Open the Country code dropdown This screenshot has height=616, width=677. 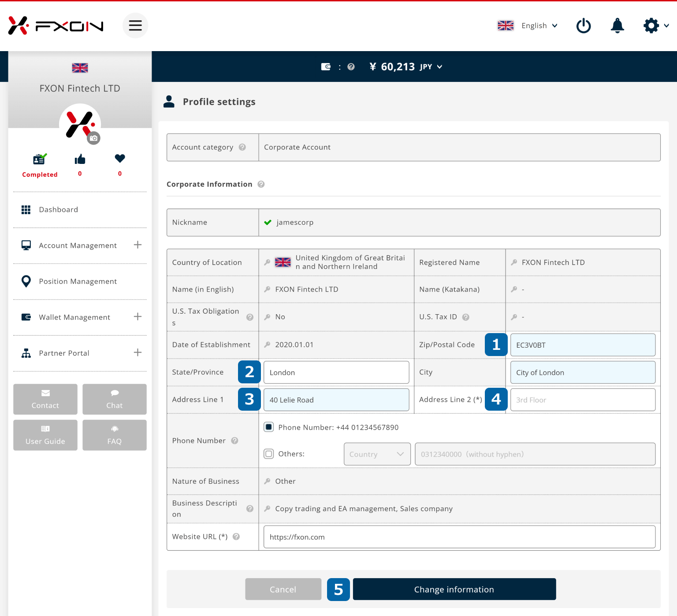point(377,454)
